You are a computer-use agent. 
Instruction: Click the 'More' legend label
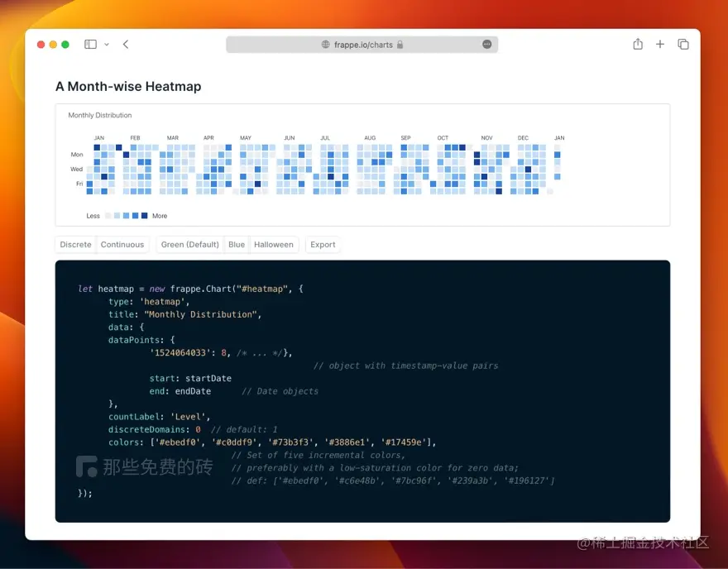(x=160, y=216)
